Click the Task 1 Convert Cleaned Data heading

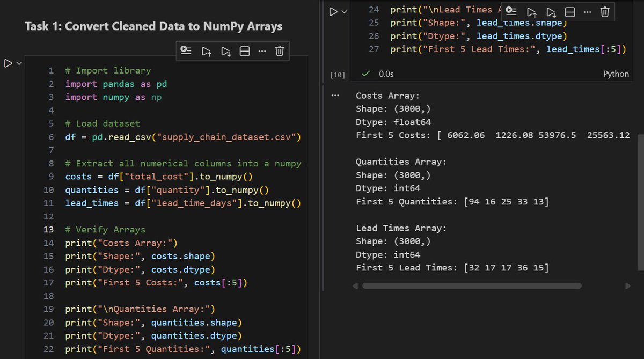(x=153, y=26)
